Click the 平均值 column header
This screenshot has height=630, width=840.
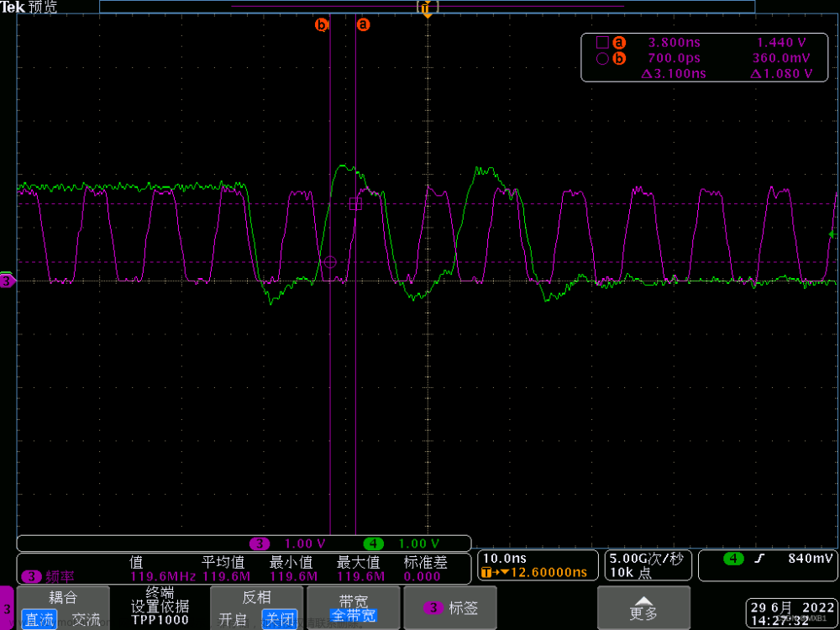point(223,563)
